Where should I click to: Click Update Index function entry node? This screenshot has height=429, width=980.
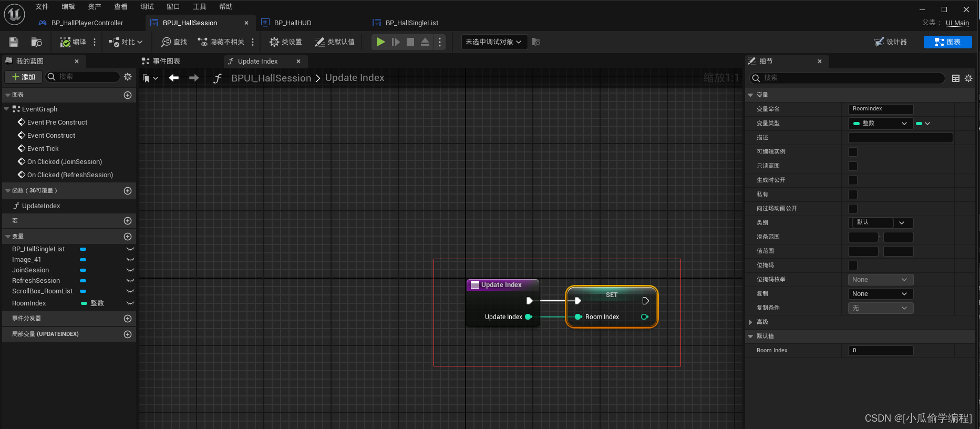503,302
